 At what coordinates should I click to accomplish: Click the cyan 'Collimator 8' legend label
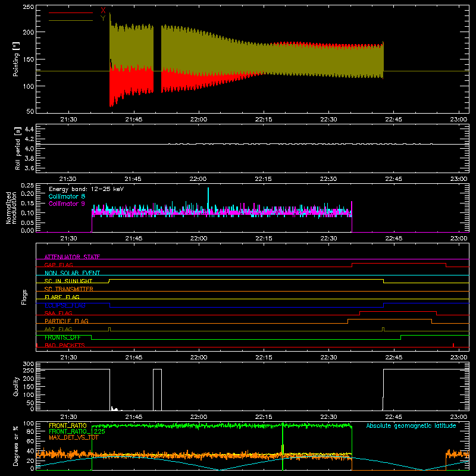[x=67, y=196]
